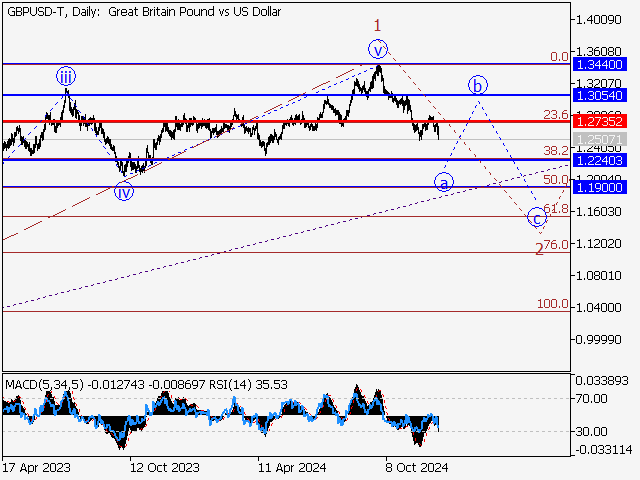
Task: Click the 8 Oct 2024 date marker
Action: click(x=417, y=466)
